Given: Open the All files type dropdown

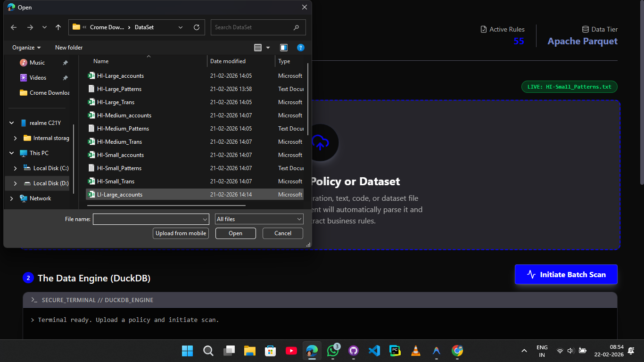Looking at the screenshot, I should pyautogui.click(x=259, y=219).
